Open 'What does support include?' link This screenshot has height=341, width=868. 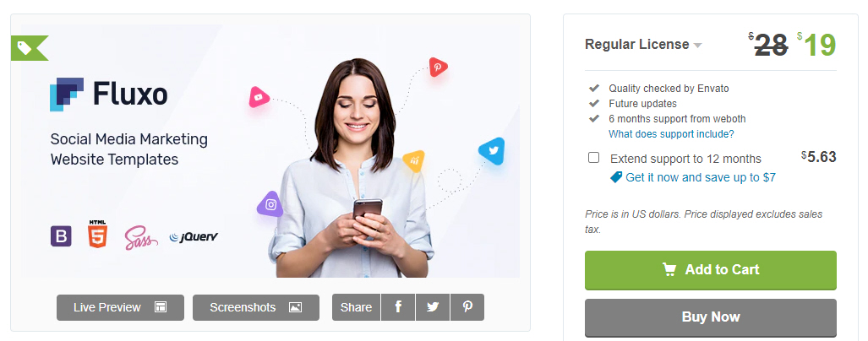[671, 133]
